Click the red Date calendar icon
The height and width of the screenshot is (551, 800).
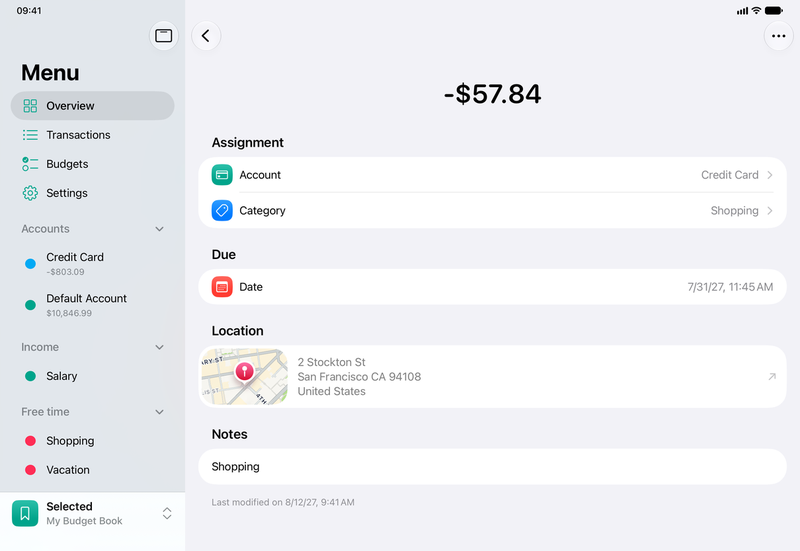(222, 287)
